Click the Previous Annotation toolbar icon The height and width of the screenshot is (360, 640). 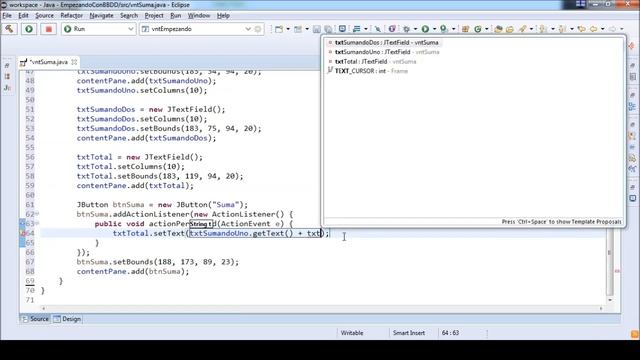point(562,29)
